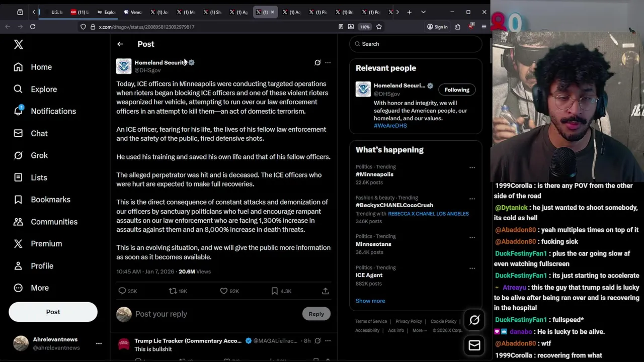This screenshot has height=362, width=644.
Task: Click the shield tracking protection icon
Action: click(83, 27)
